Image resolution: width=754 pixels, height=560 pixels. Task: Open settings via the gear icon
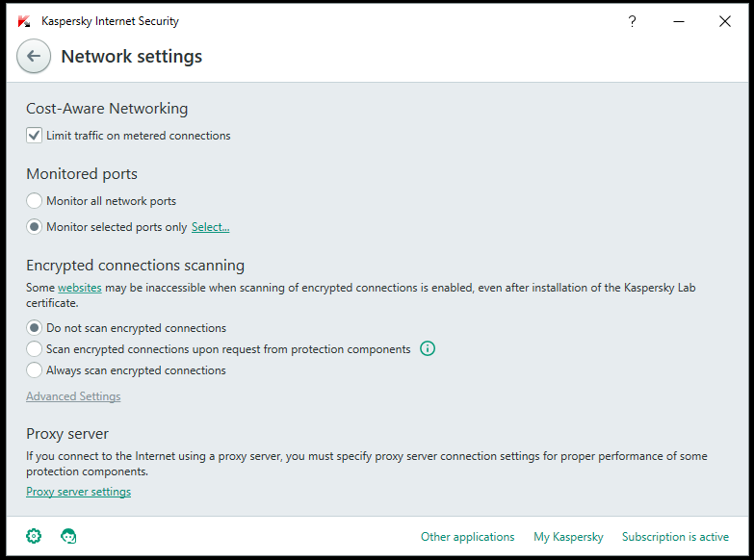click(34, 536)
